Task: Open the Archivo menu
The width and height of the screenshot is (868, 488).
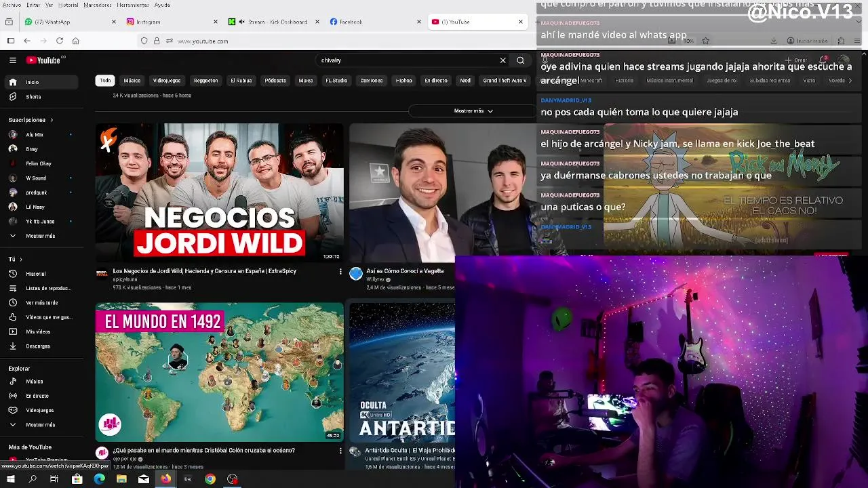Action: point(12,5)
